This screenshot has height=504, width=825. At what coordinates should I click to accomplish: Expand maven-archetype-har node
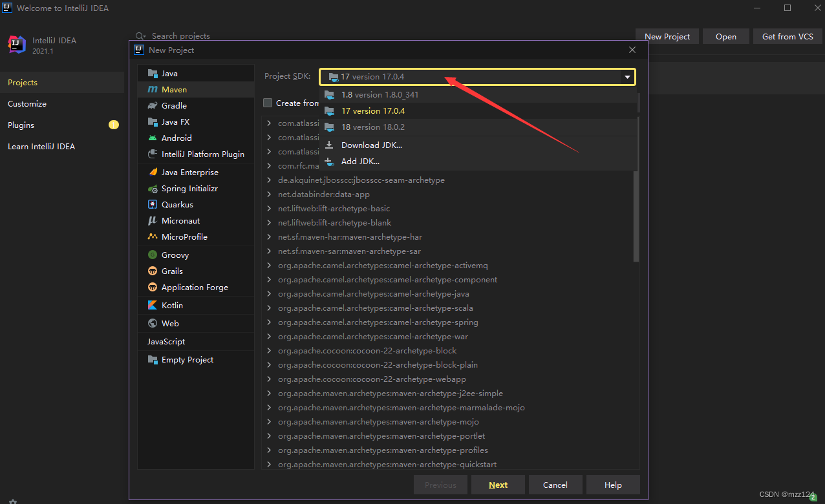(x=270, y=236)
